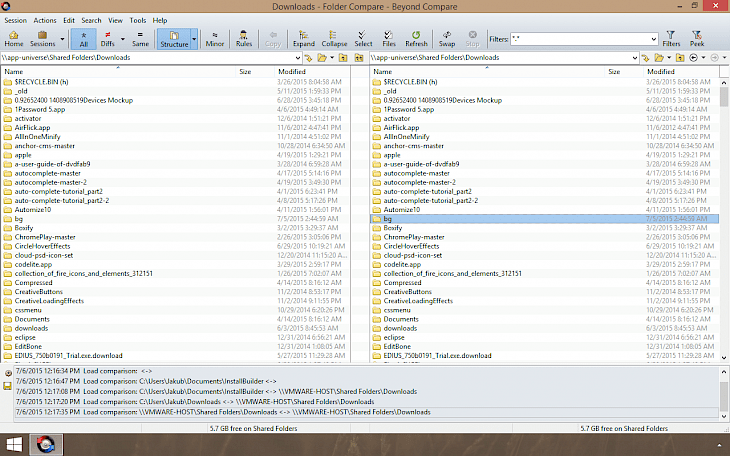Open the View menu
Viewport: 730px width, 456px height.
(x=115, y=20)
